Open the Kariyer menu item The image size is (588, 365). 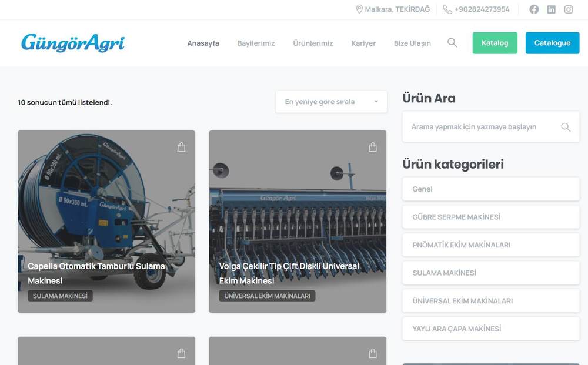click(x=363, y=43)
